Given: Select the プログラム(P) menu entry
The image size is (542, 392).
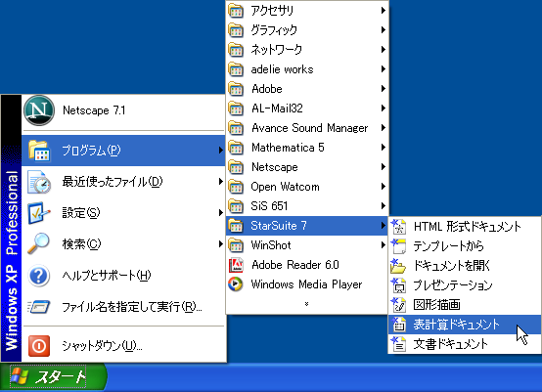Looking at the screenshot, I should point(123,151).
